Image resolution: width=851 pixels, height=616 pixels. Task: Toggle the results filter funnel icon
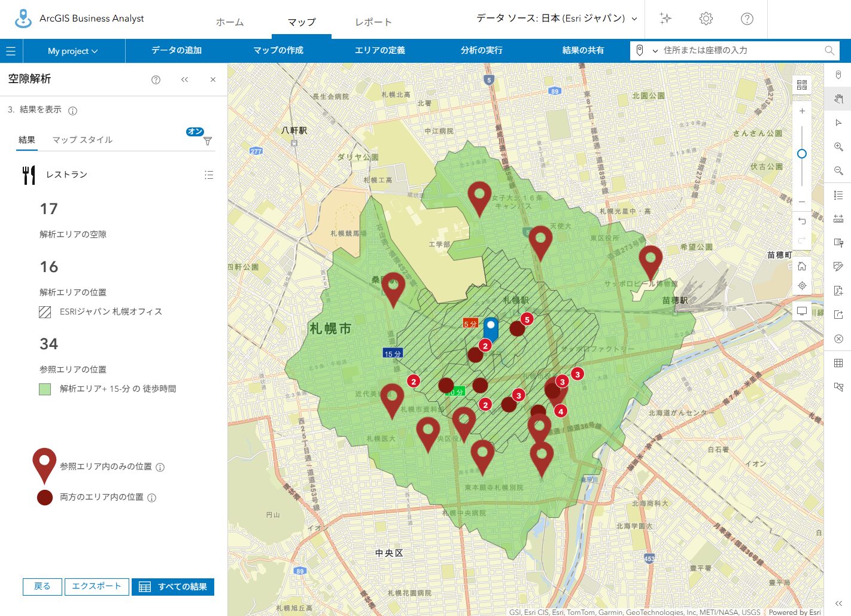pos(208,141)
